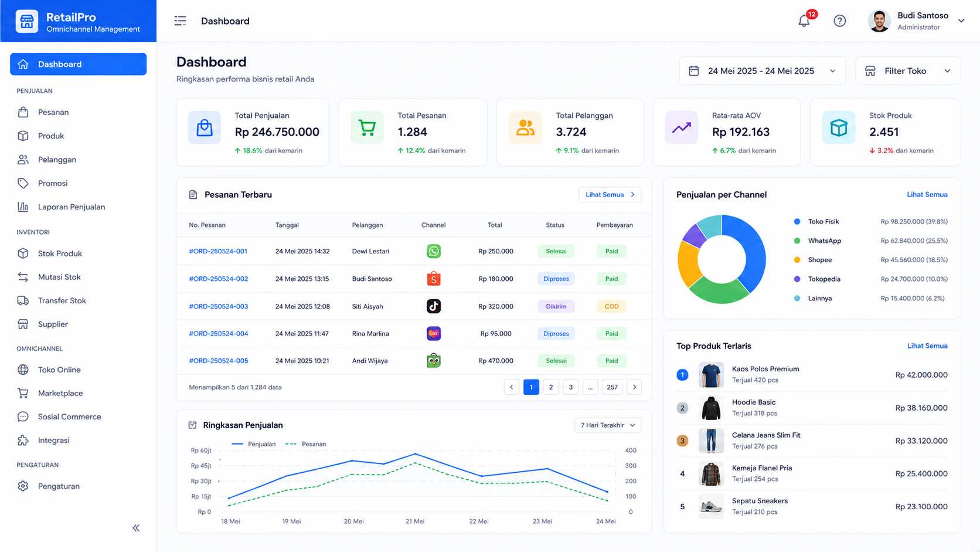980x552 pixels.
Task: Click the Sosial Commerce chat icon
Action: point(23,416)
